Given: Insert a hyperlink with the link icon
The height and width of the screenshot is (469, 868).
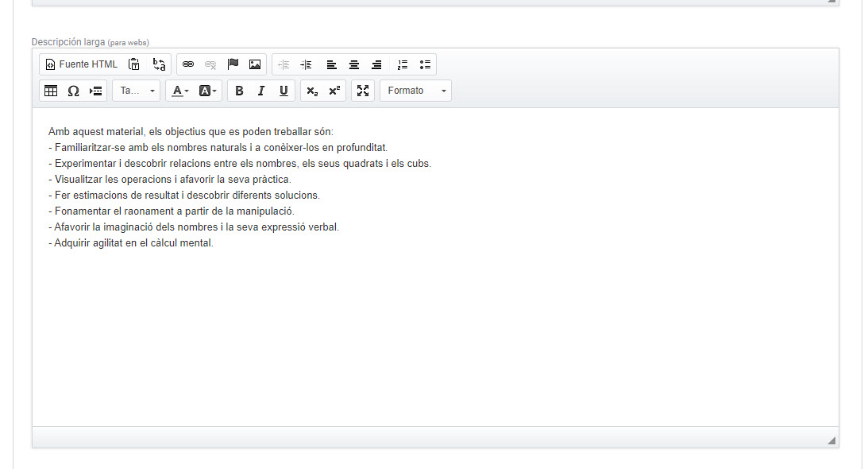Looking at the screenshot, I should (x=188, y=64).
